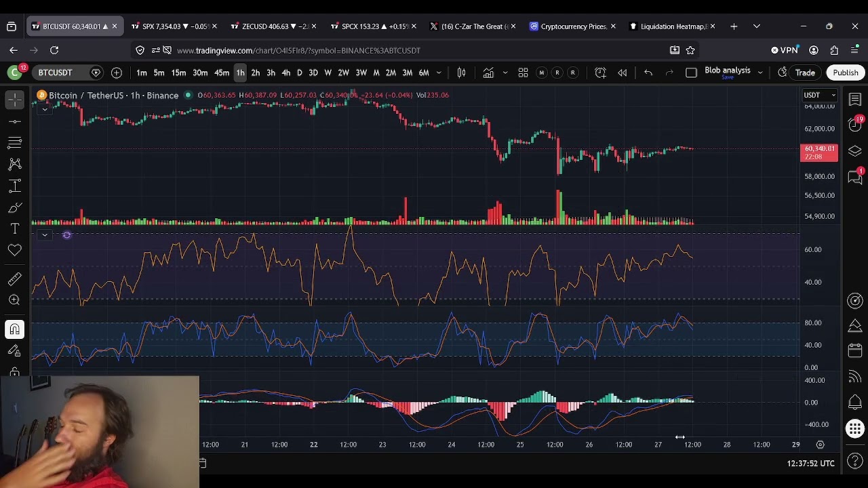The image size is (868, 488).
Task: Switch timeframe to 45m
Action: click(222, 73)
